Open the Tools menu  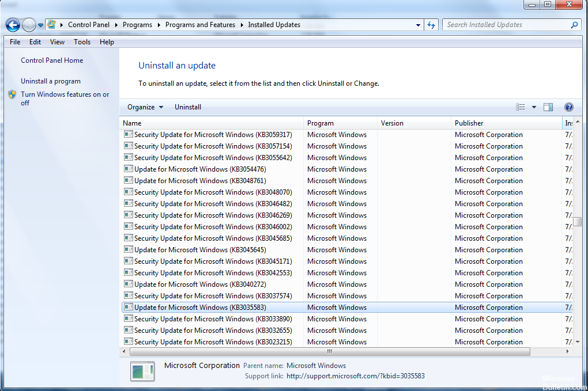(82, 42)
